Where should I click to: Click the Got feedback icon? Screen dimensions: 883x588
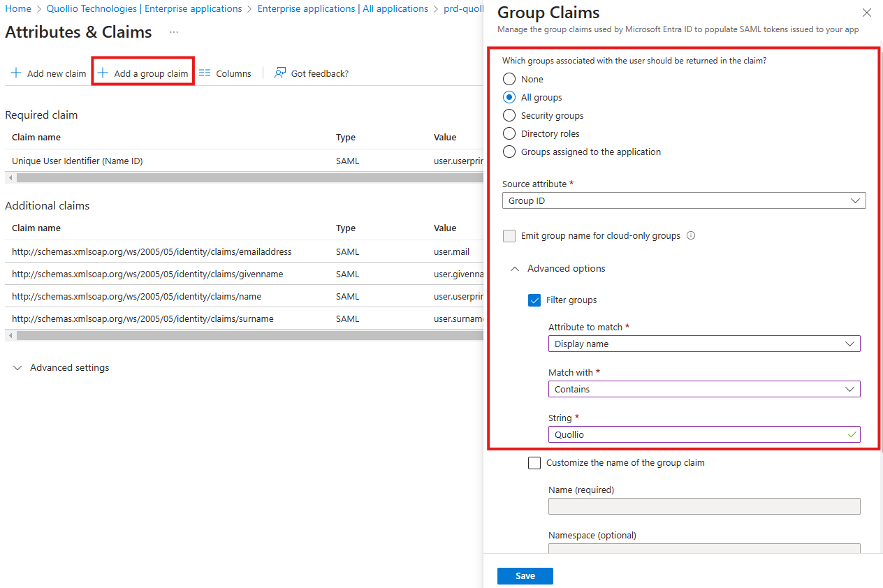tap(280, 73)
